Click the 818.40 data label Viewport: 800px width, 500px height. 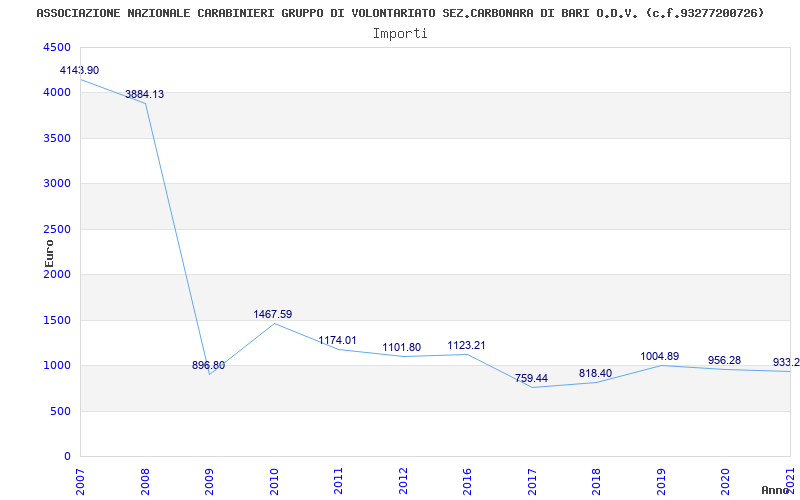coord(595,373)
